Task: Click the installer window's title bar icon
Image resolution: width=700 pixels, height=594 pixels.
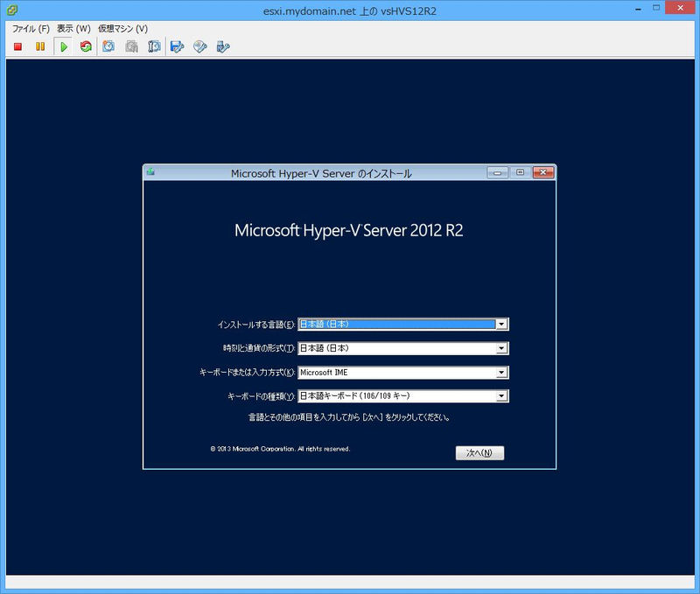Action: click(151, 172)
